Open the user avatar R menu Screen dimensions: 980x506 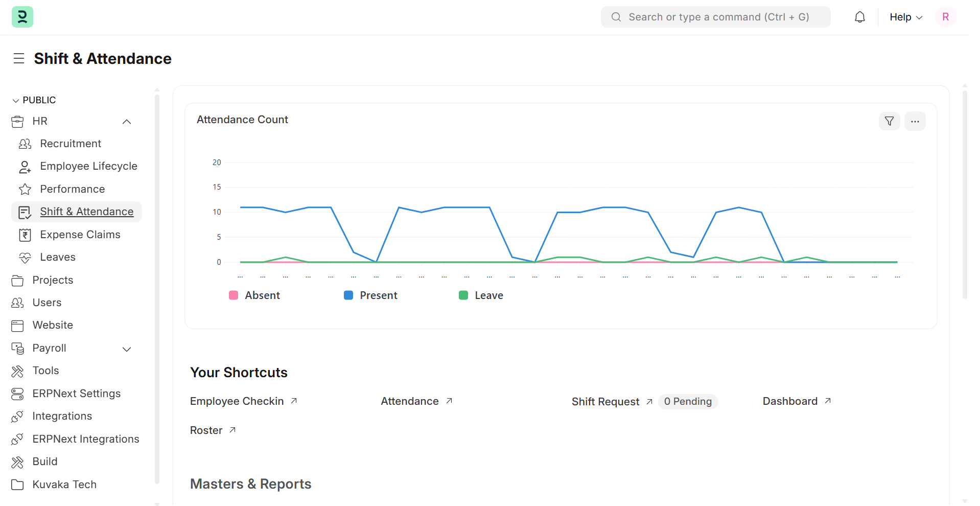tap(945, 17)
